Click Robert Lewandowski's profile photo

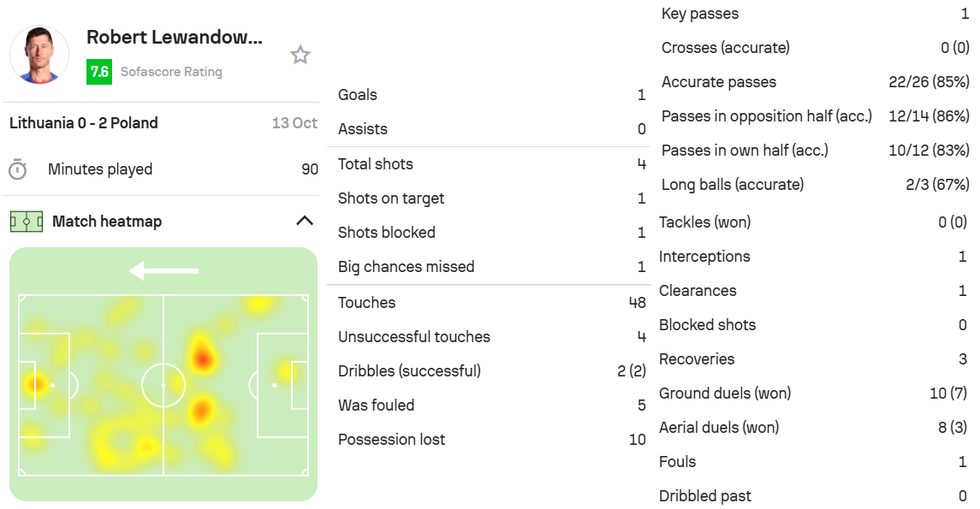click(39, 55)
